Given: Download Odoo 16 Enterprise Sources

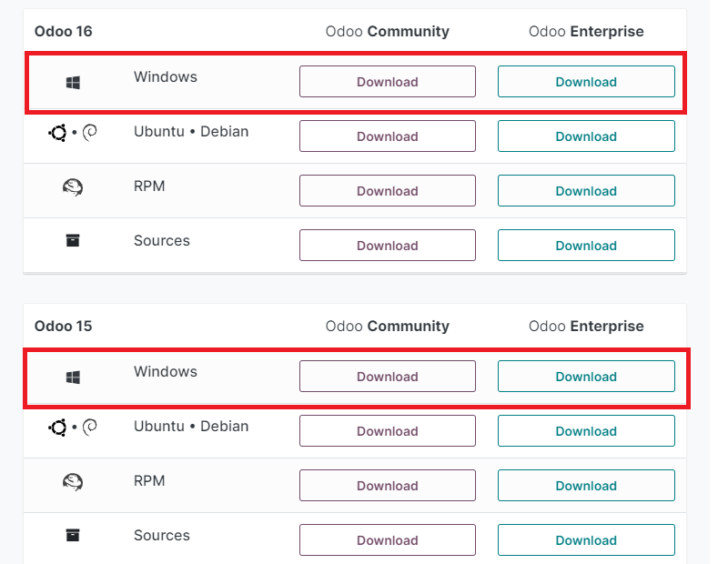Looking at the screenshot, I should coord(586,246).
